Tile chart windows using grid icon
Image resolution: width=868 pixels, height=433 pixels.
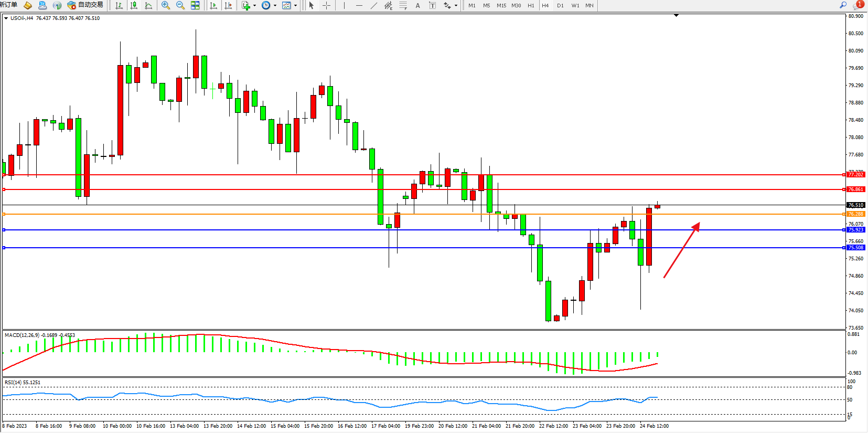(x=195, y=5)
